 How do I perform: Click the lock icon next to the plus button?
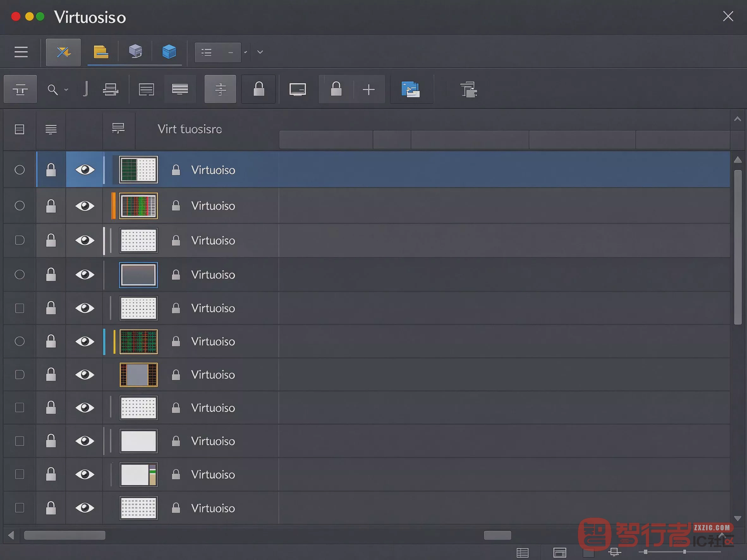(x=336, y=89)
